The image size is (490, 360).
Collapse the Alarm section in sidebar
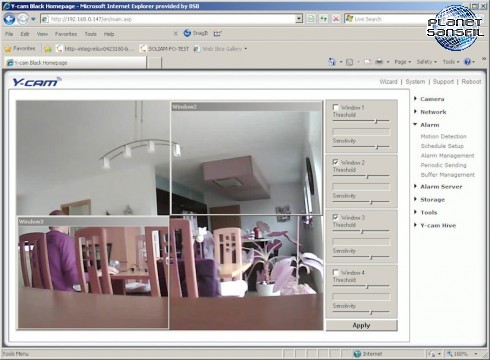429,125
